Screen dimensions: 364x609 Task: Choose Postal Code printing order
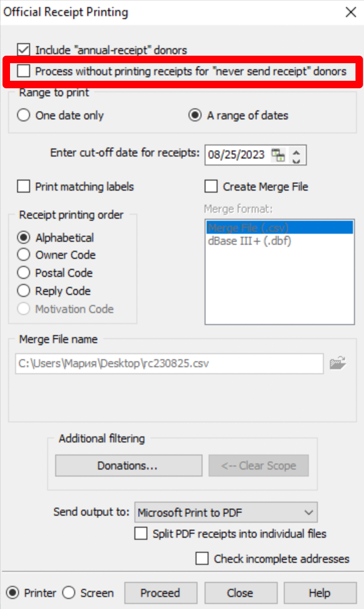(24, 273)
